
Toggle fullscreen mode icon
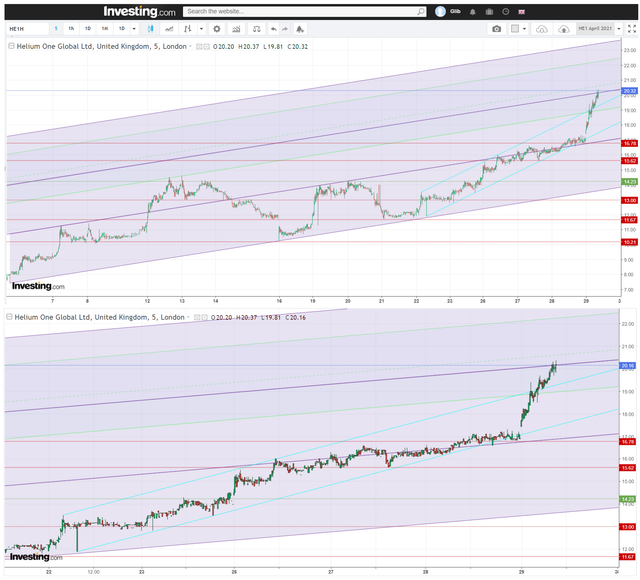pyautogui.click(x=631, y=29)
